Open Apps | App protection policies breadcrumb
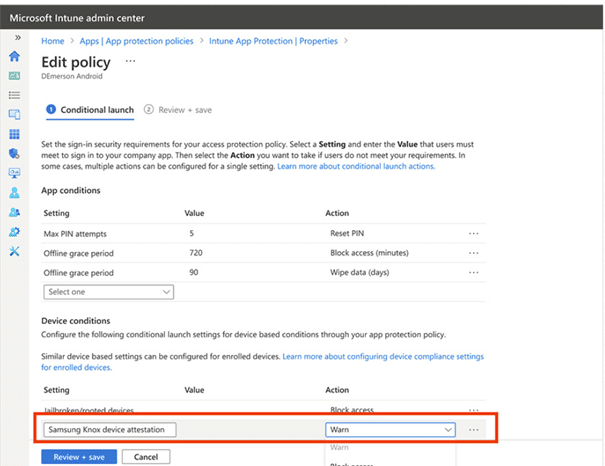The width and height of the screenshot is (605, 466). (x=136, y=41)
